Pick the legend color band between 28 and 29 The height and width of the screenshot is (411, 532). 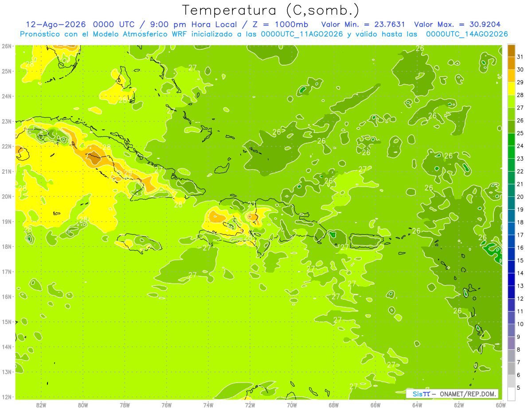tap(511, 89)
